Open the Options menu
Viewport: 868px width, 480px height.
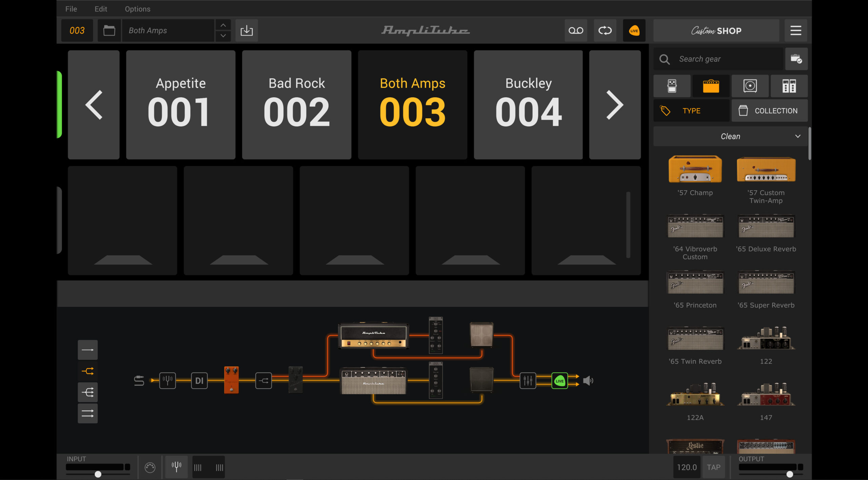137,9
